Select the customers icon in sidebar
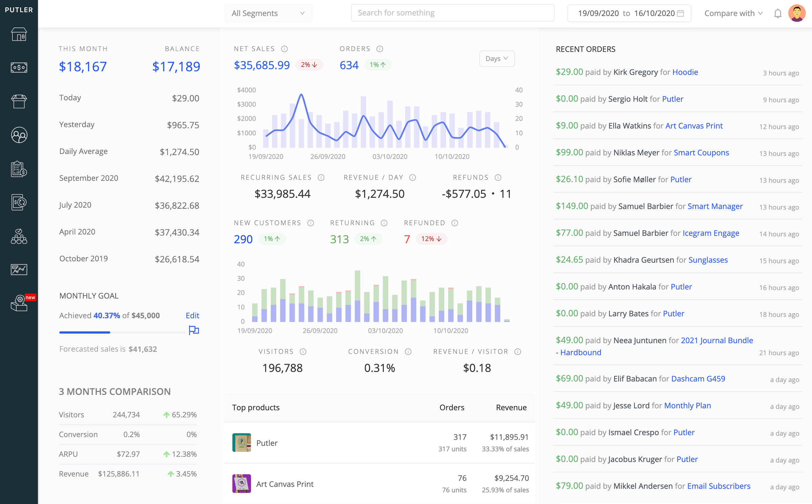The image size is (812, 504). click(x=19, y=135)
